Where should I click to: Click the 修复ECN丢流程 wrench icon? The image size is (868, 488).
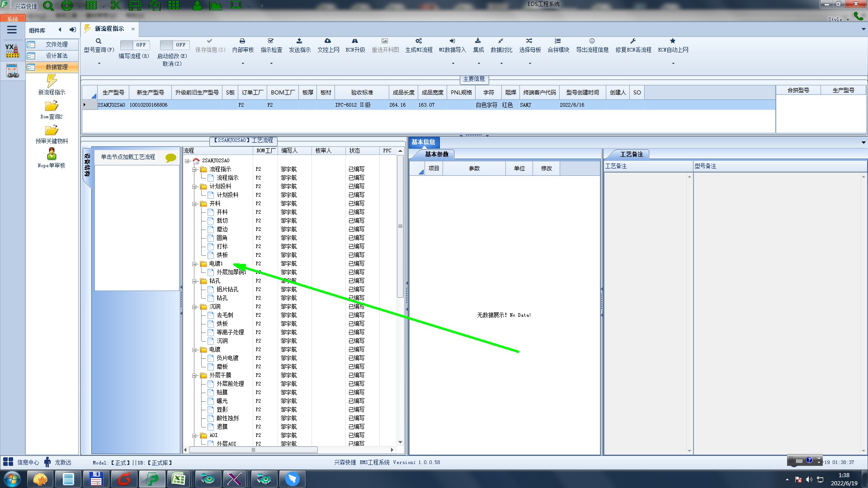click(633, 41)
